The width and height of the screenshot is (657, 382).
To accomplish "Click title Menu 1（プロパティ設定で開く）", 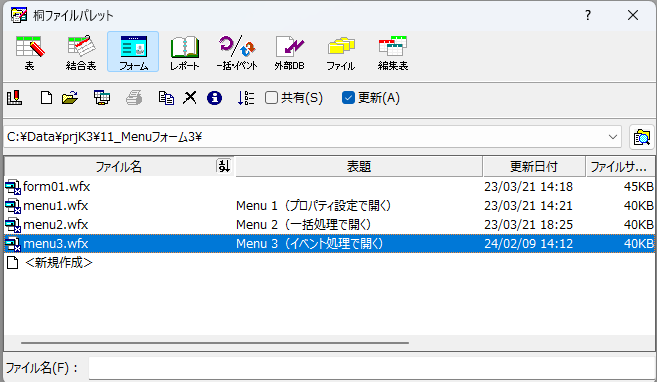I will coord(313,206).
